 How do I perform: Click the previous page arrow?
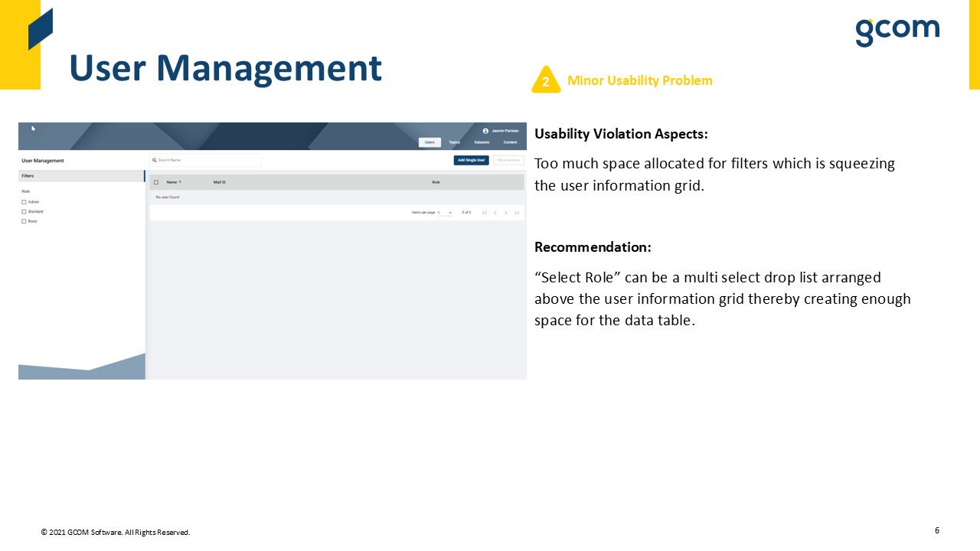point(495,213)
